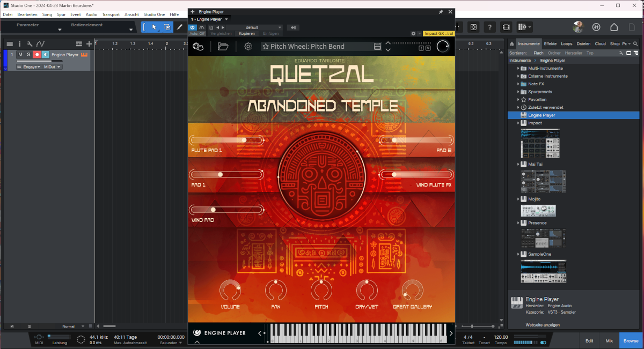The height and width of the screenshot is (349, 644).
Task: Click the user profile avatar
Action: coord(577,27)
